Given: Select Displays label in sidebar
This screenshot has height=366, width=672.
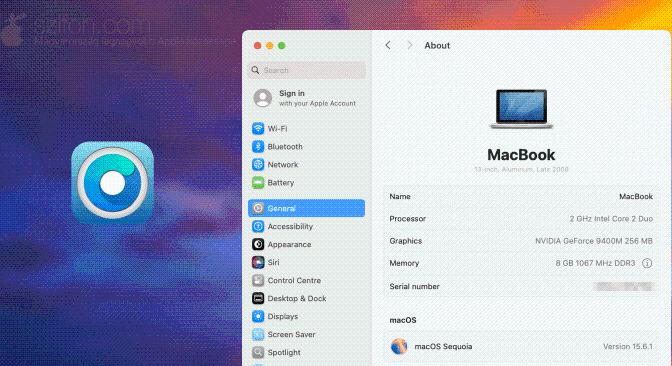Looking at the screenshot, I should tap(283, 316).
